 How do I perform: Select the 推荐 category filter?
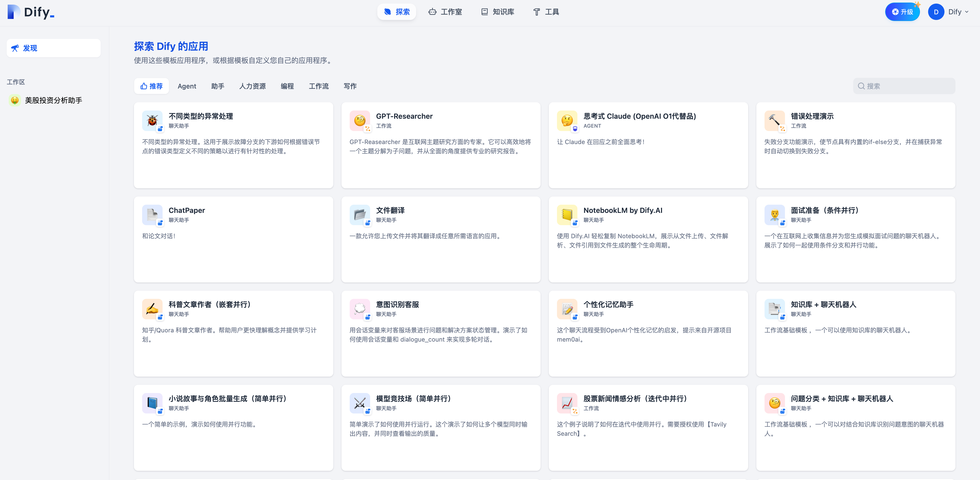pyautogui.click(x=151, y=86)
